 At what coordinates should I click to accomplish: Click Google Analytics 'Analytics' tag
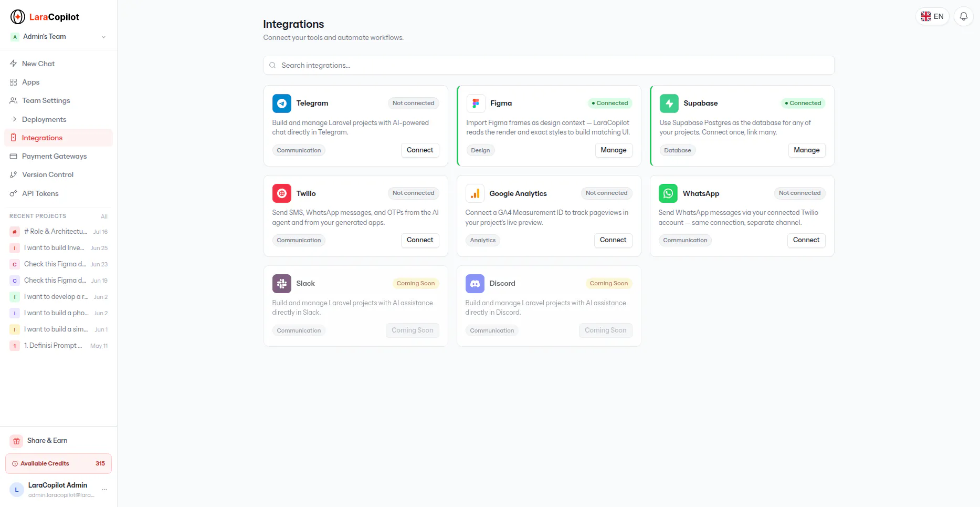tap(483, 240)
